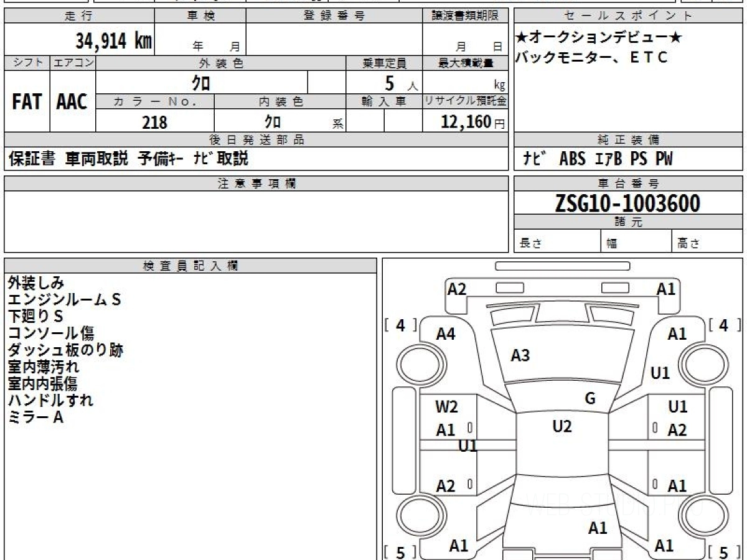Click the 後日発送部品 header
Viewport: 747px width, 560px height.
(x=256, y=140)
